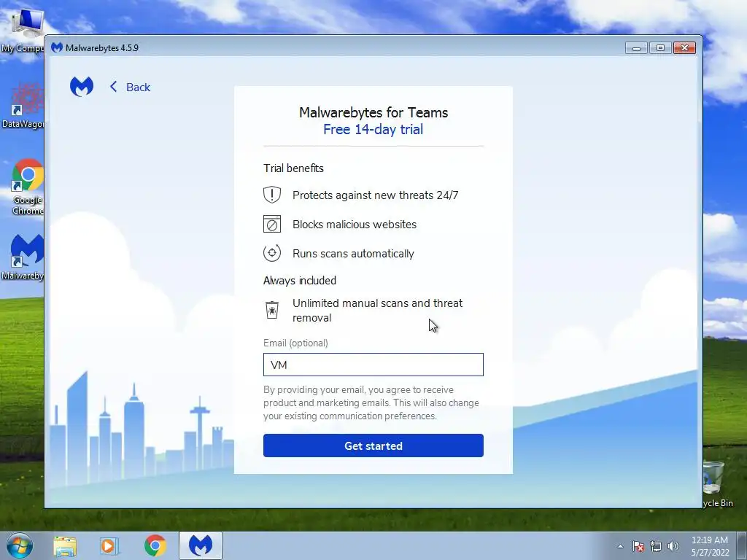Minimize the Malwarebytes window
747x560 pixels.
pyautogui.click(x=636, y=47)
